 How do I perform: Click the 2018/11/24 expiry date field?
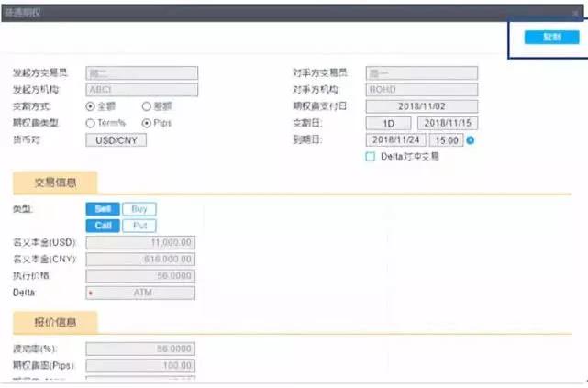point(395,140)
